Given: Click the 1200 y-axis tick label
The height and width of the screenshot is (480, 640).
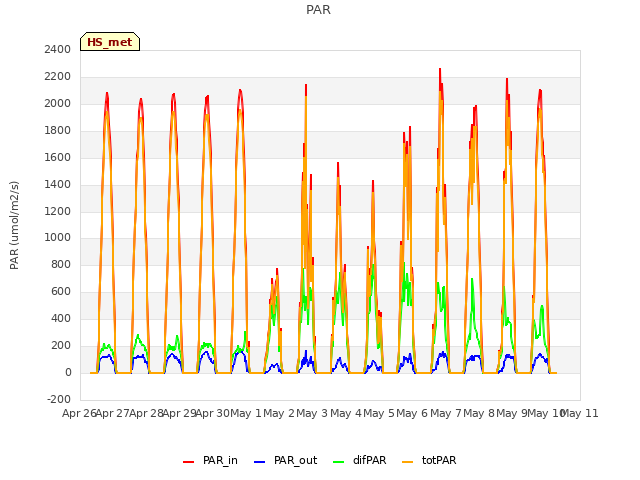Looking at the screenshot, I should pyautogui.click(x=58, y=211).
